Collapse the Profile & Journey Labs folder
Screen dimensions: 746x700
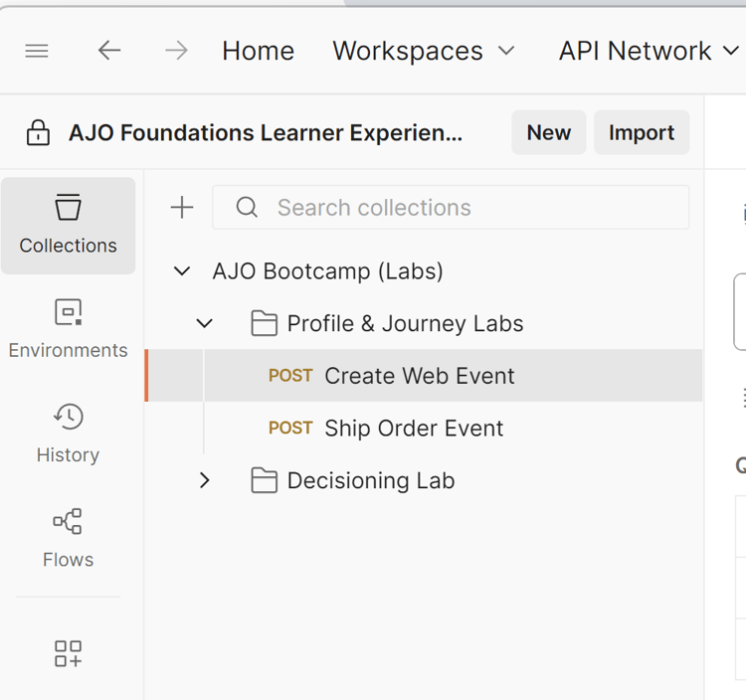205,324
